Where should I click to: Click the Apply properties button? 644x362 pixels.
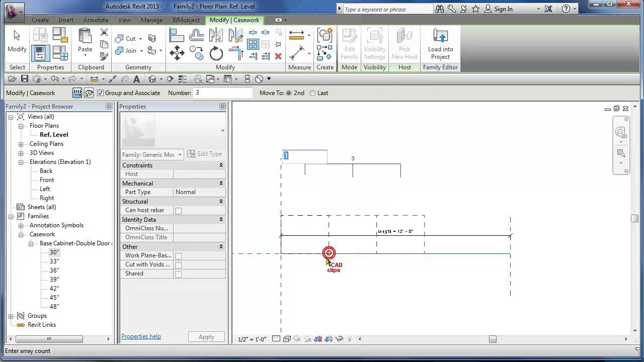(x=206, y=337)
